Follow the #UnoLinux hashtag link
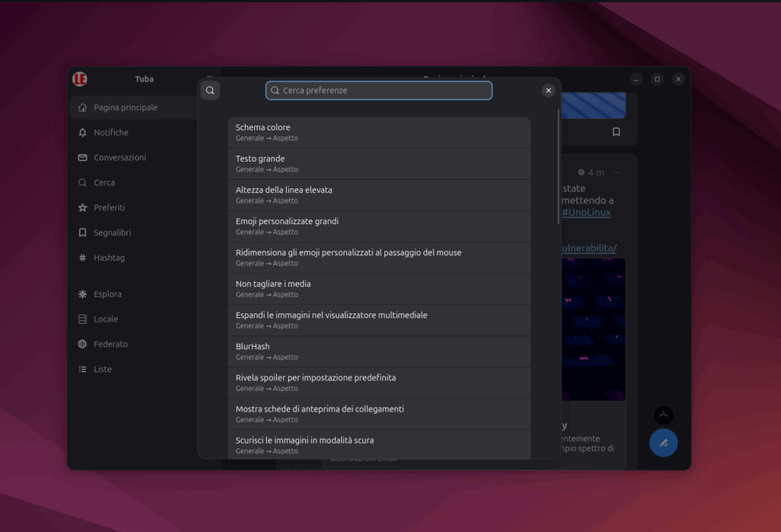Image resolution: width=781 pixels, height=532 pixels. [x=586, y=213]
